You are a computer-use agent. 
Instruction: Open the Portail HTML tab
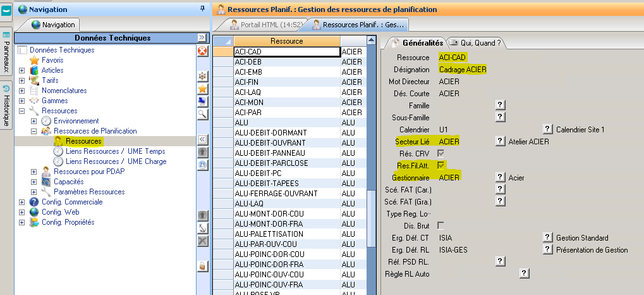260,25
